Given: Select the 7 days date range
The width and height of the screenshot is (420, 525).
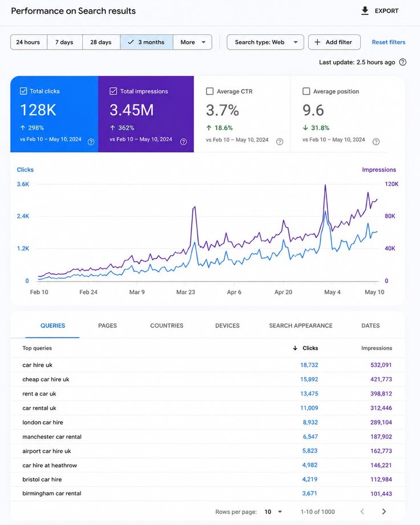Looking at the screenshot, I should click(x=64, y=42).
